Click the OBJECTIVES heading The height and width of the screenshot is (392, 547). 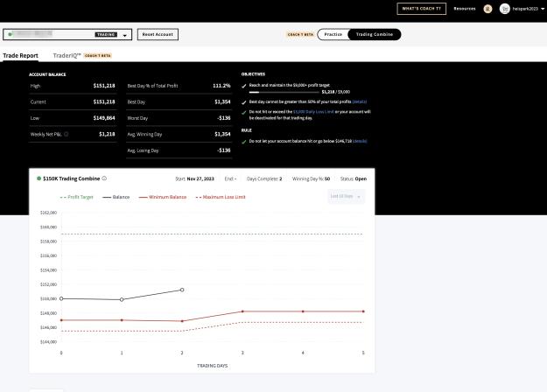tap(253, 74)
